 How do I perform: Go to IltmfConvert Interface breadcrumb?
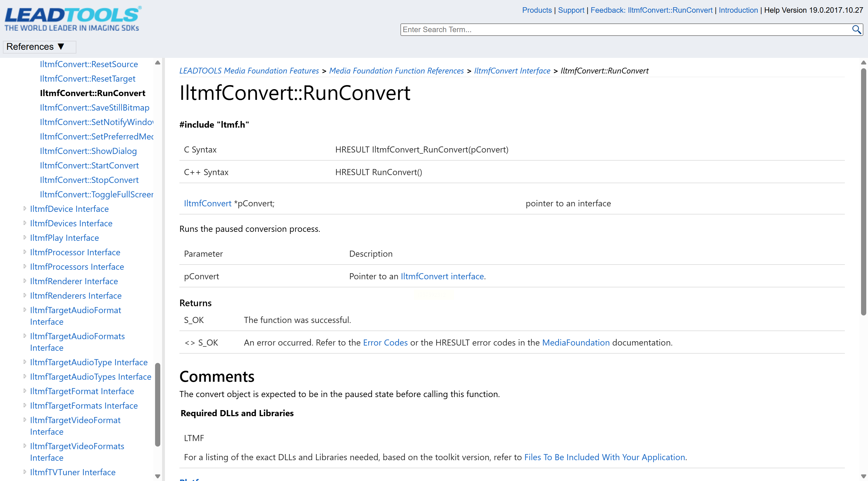click(512, 71)
